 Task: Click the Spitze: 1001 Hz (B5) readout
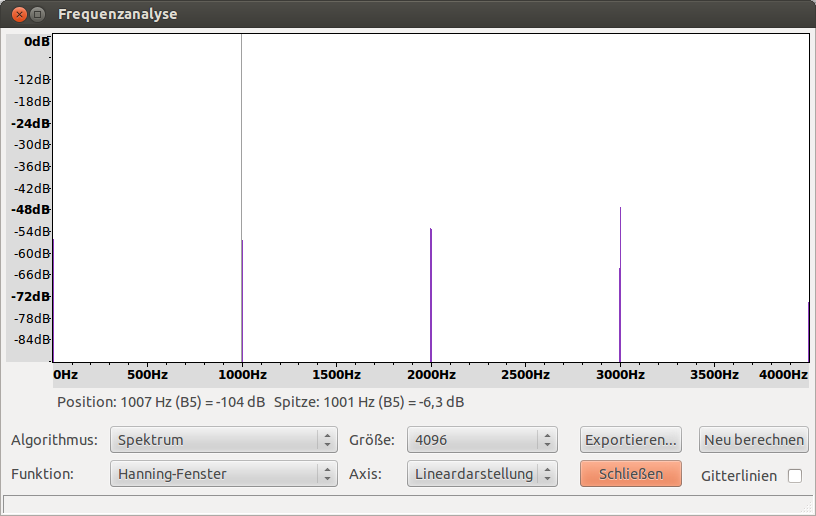369,403
